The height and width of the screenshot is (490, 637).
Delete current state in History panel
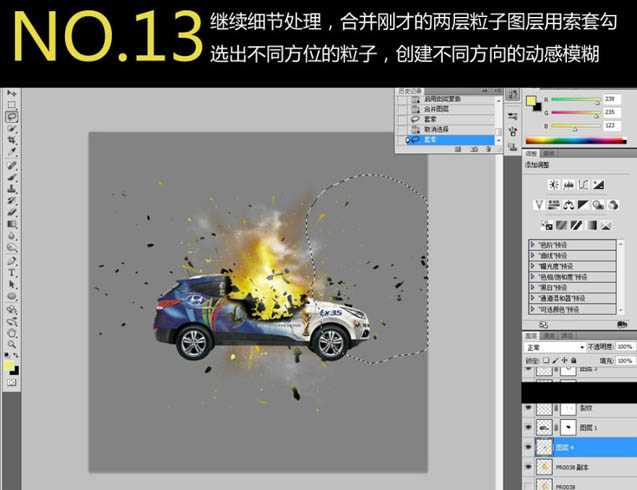tap(488, 149)
